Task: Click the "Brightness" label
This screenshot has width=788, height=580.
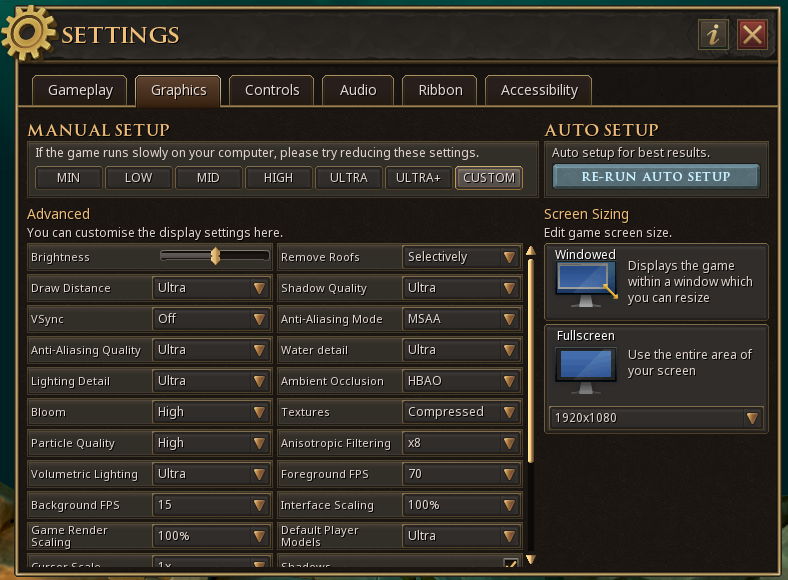Action: pos(60,257)
